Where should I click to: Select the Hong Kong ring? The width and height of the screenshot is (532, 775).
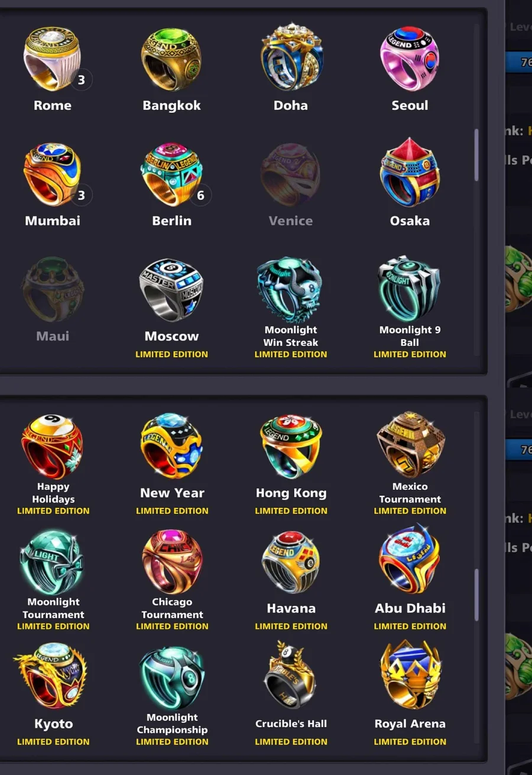point(290,447)
